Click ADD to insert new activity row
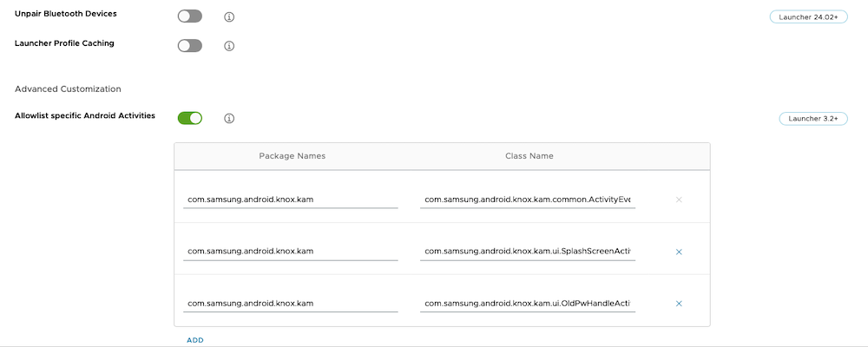This screenshot has width=868, height=347. pos(195,340)
